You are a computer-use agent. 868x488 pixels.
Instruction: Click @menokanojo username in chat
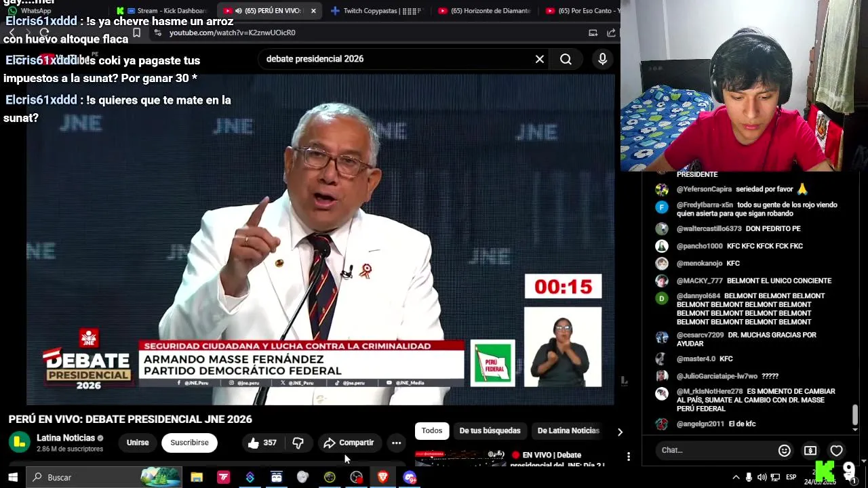pyautogui.click(x=699, y=263)
